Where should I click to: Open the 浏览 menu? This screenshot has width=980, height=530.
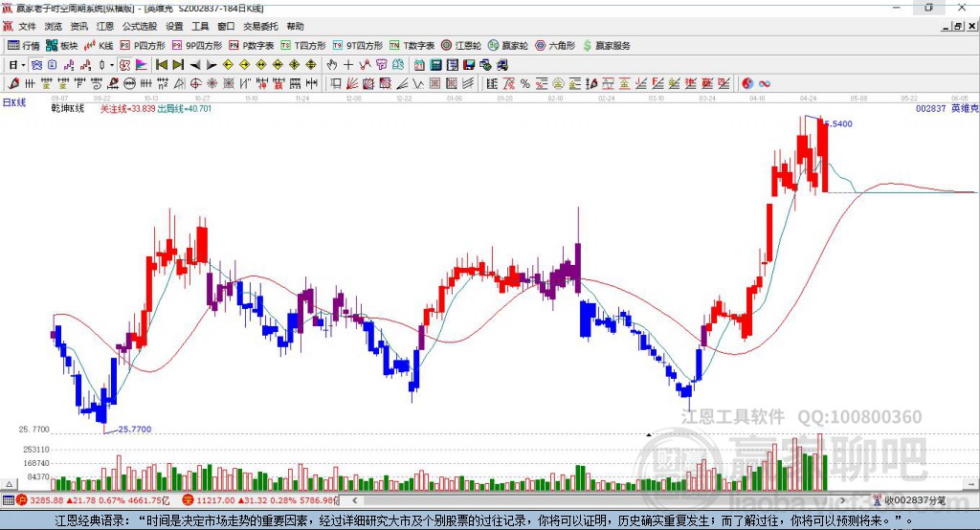coord(54,26)
